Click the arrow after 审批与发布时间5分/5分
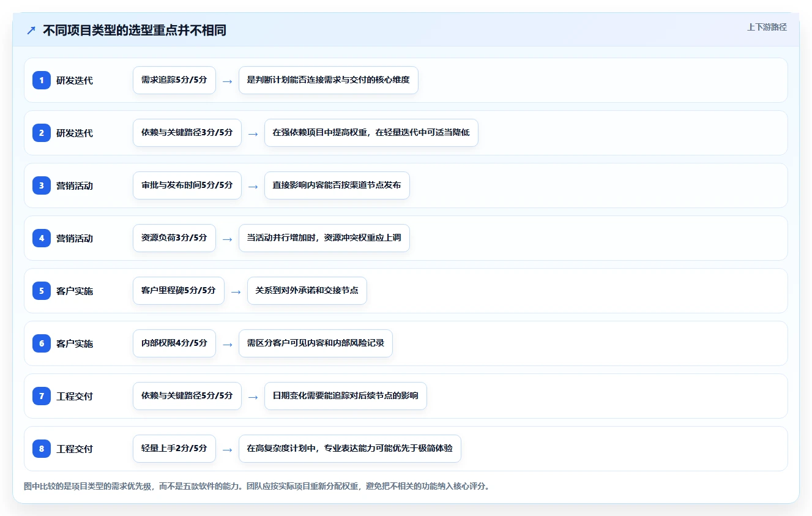This screenshot has height=516, width=812. coord(253,186)
